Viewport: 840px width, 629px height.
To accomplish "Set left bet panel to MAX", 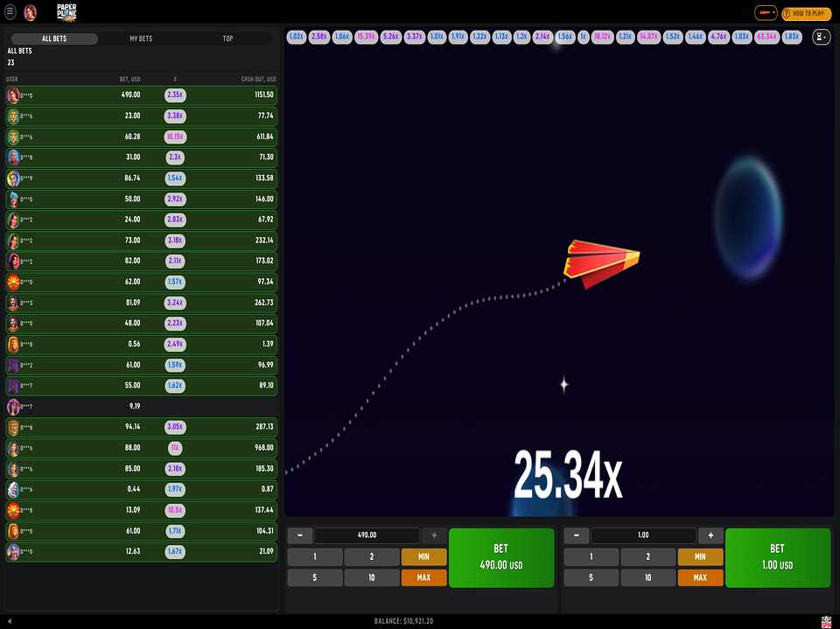I will point(423,577).
